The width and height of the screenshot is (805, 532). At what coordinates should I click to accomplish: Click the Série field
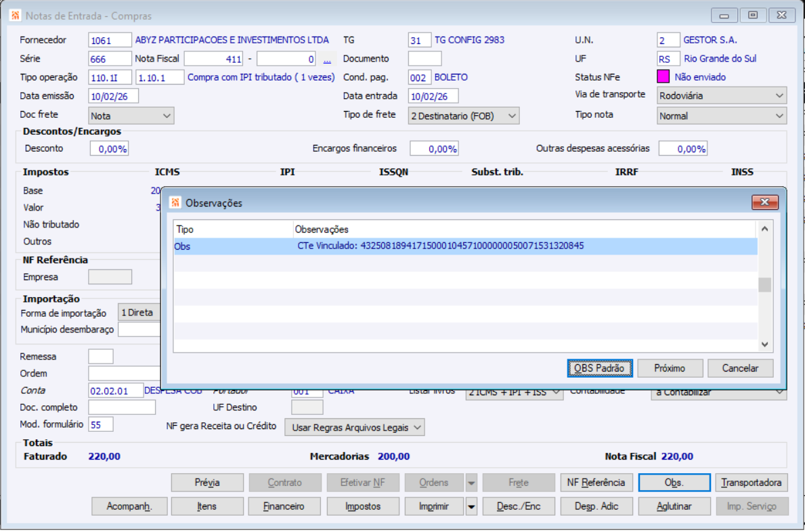click(110, 59)
